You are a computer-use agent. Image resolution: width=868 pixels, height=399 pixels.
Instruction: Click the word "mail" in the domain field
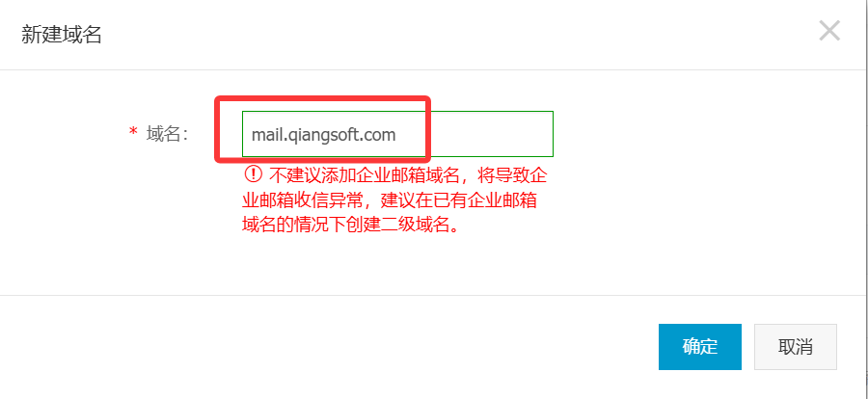click(264, 135)
